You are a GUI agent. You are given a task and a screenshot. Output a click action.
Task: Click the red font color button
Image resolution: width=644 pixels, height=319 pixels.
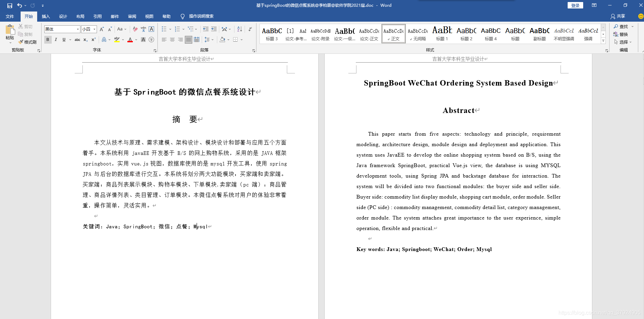tap(130, 40)
